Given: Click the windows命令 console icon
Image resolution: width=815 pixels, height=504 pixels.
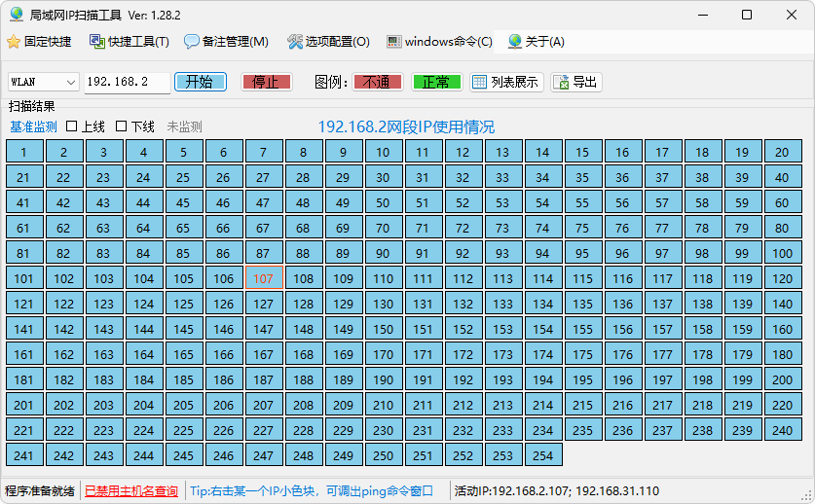Looking at the screenshot, I should (x=394, y=42).
